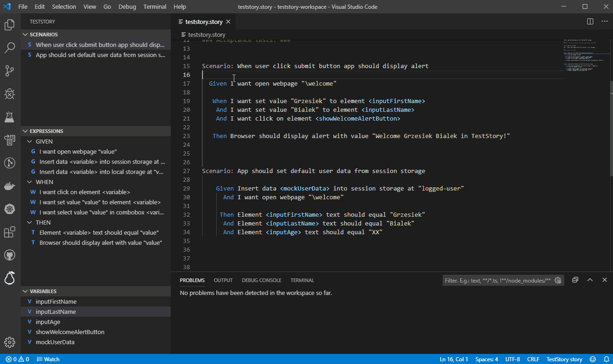Click the CRLF end-of-line selector
Image resolution: width=613 pixels, height=364 pixels.
tap(533, 359)
